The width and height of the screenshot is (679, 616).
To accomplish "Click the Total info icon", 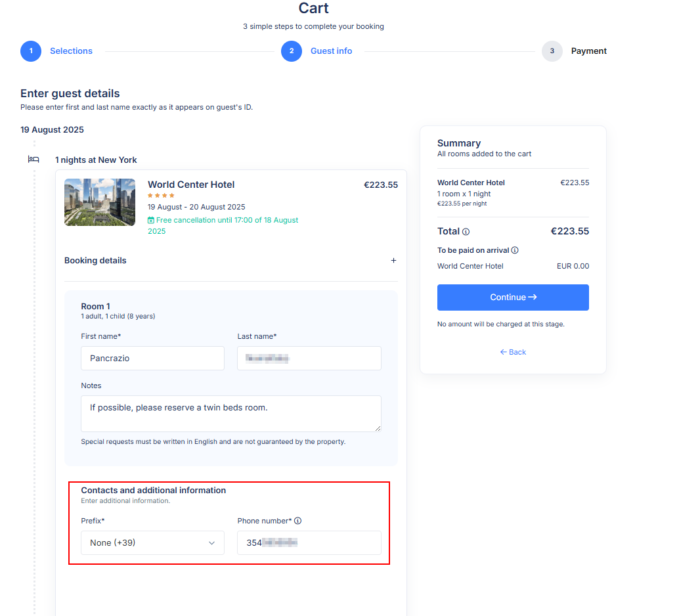I will pyautogui.click(x=466, y=232).
